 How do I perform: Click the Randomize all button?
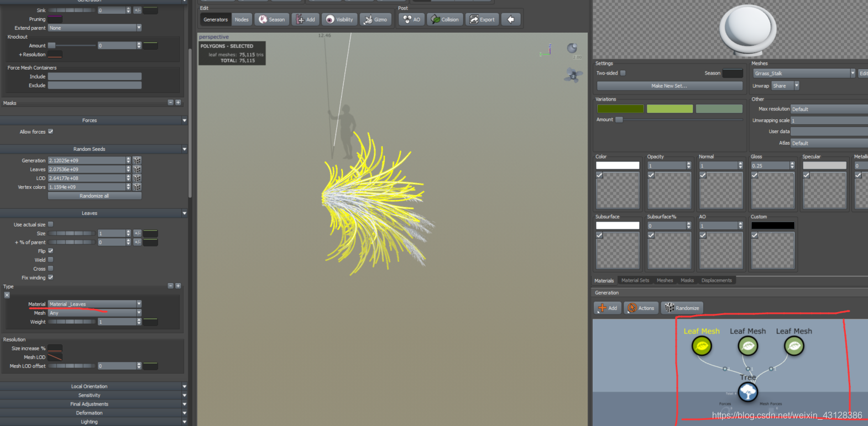(95, 196)
